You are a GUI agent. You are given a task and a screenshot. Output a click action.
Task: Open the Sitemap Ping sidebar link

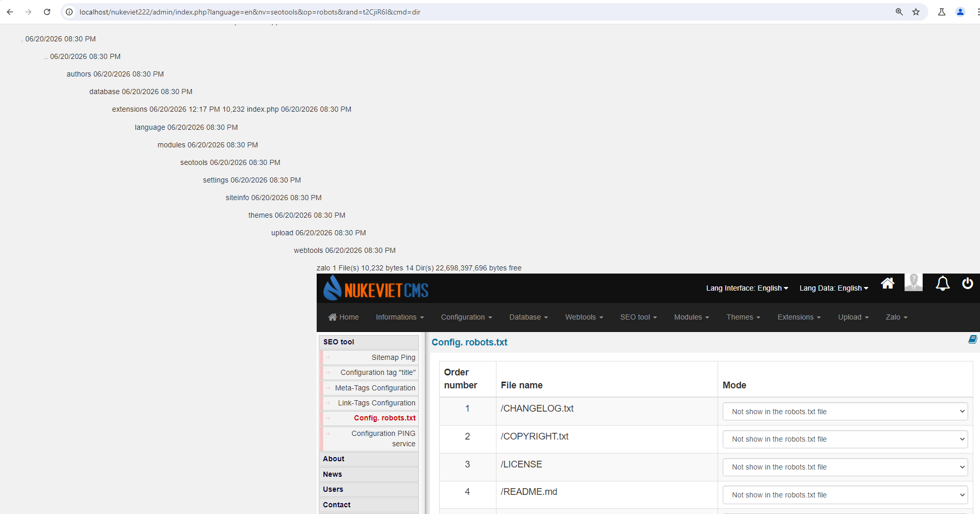click(x=393, y=357)
